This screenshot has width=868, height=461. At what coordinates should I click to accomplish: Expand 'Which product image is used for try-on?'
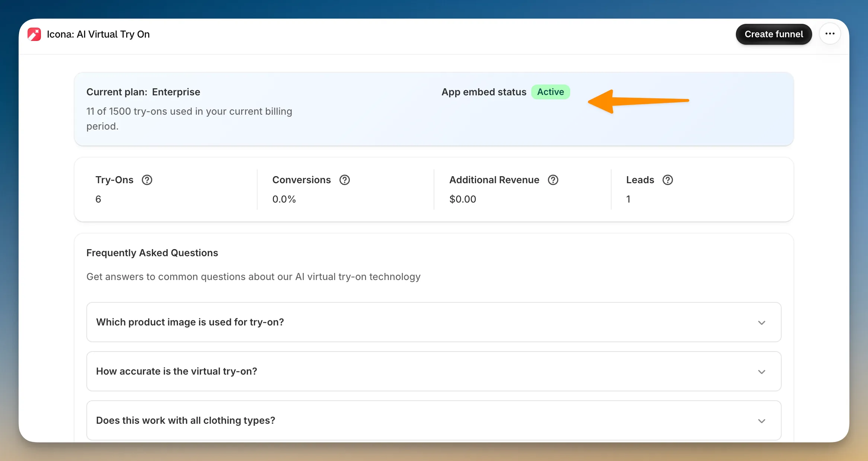click(434, 322)
